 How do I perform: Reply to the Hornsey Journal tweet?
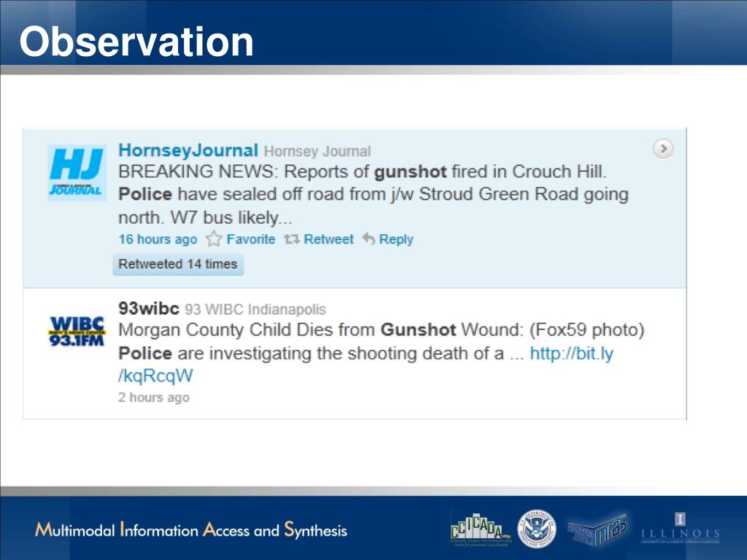pos(396,239)
